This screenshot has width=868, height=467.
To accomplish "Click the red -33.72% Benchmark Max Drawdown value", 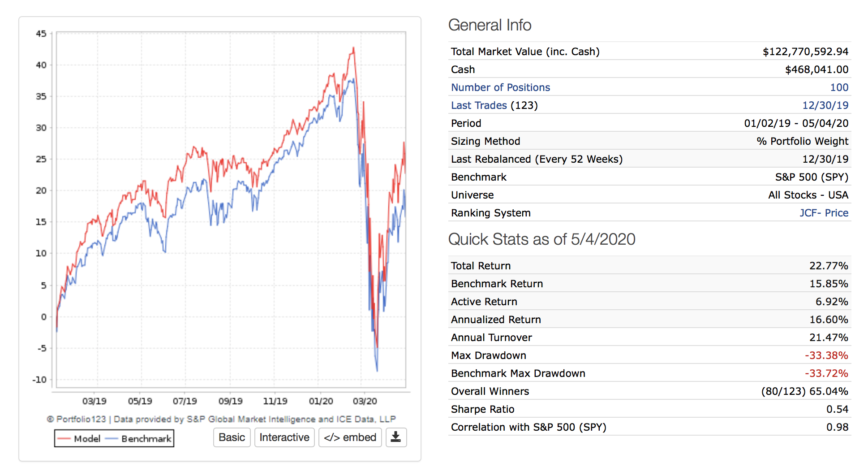I will (826, 373).
